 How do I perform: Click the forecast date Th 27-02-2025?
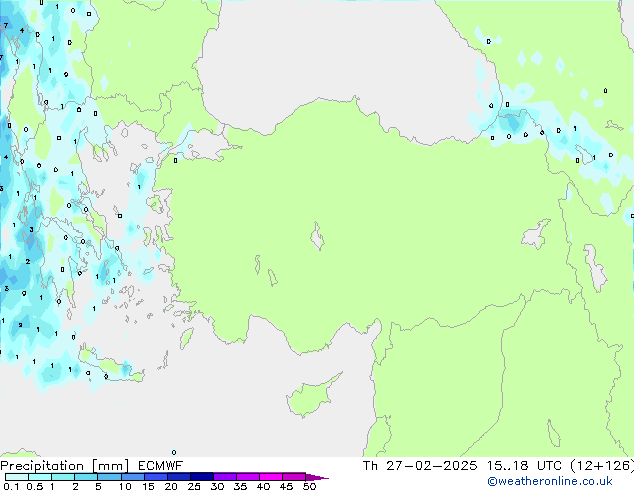(420, 466)
